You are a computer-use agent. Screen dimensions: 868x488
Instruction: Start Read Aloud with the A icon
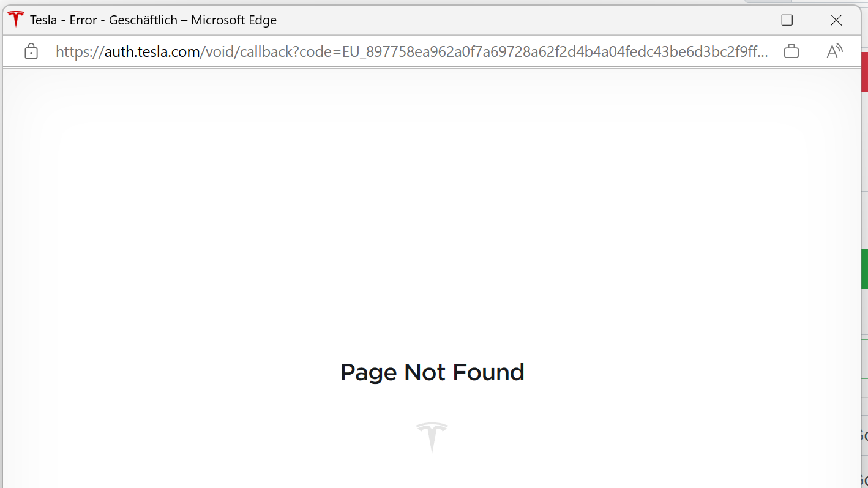coord(834,52)
